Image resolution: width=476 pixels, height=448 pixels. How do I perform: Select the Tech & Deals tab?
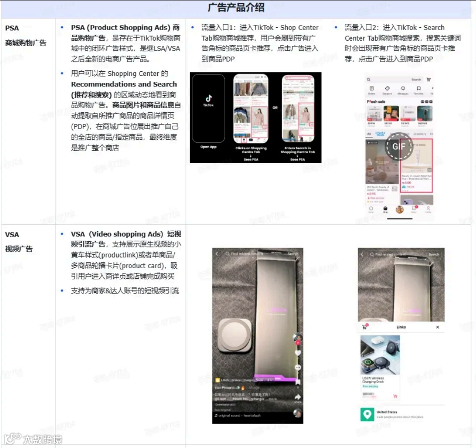coord(380,134)
